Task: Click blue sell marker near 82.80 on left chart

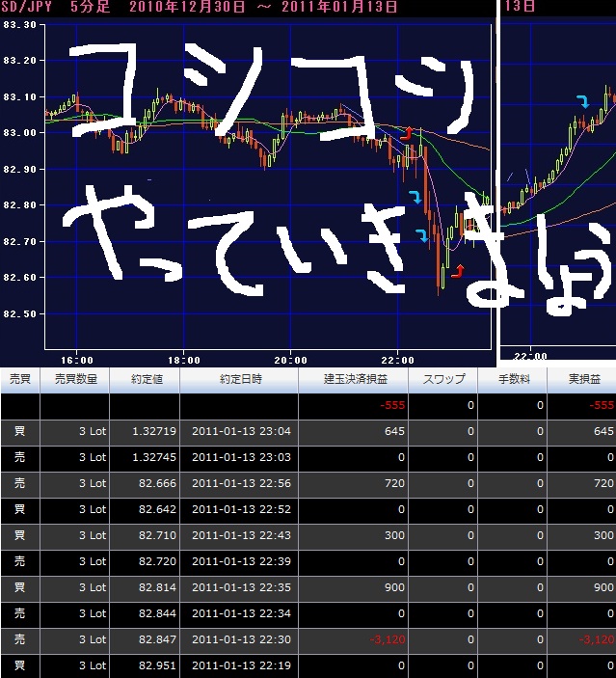Action: 415,197
